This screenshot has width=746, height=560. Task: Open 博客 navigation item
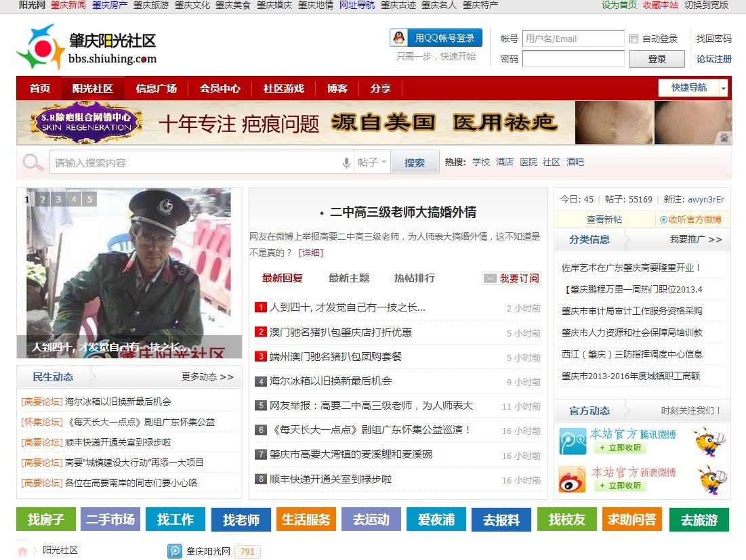pyautogui.click(x=337, y=89)
